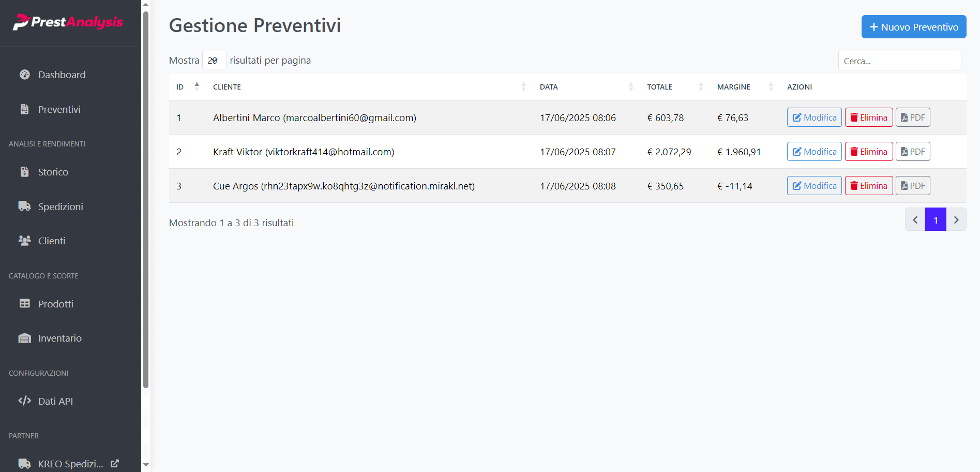
Task: Open the Storico menu item
Action: pyautogui.click(x=53, y=172)
